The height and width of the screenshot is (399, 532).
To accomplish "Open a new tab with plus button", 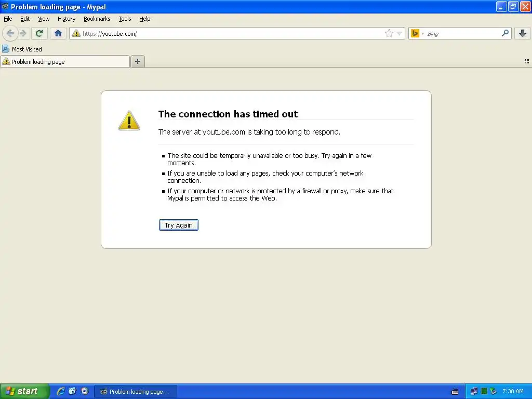I will click(x=137, y=61).
